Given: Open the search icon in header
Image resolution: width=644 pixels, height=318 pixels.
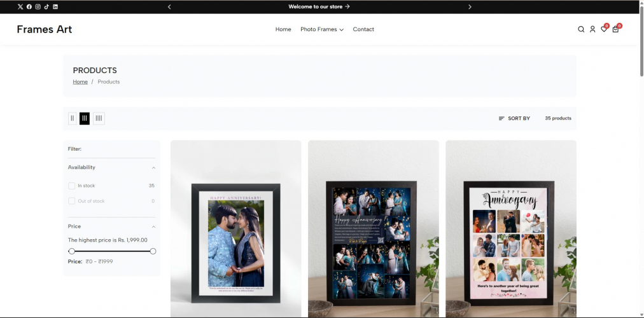Looking at the screenshot, I should [x=581, y=29].
